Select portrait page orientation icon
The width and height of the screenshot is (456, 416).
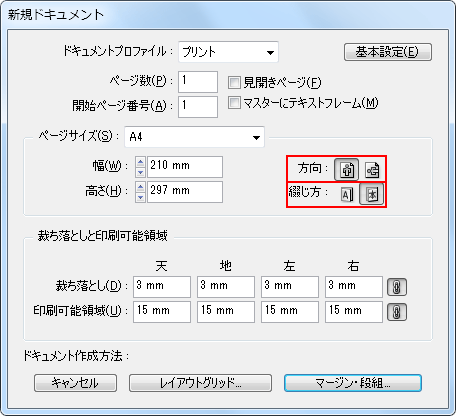[x=346, y=170]
